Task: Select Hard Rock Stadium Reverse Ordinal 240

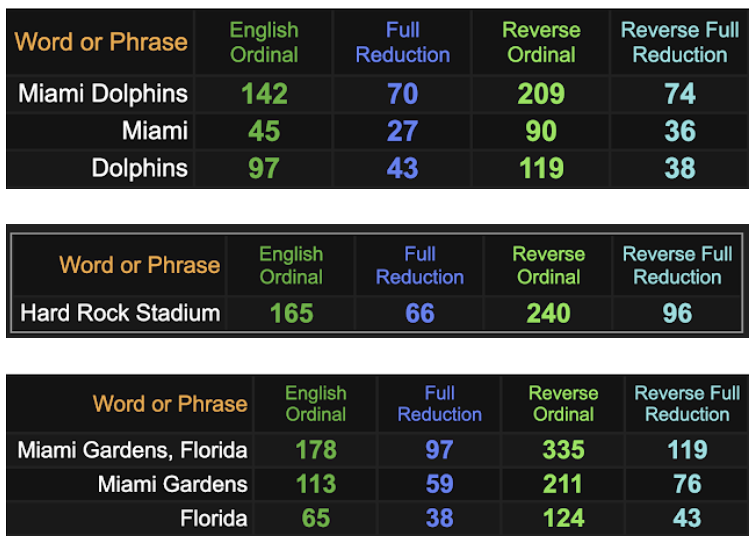Action: [549, 313]
